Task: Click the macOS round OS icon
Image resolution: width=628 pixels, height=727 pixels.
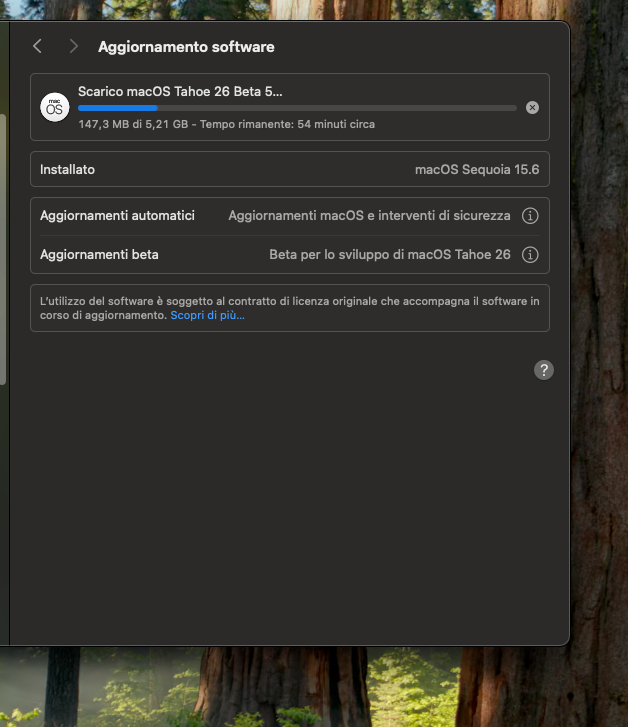Action: [x=55, y=107]
